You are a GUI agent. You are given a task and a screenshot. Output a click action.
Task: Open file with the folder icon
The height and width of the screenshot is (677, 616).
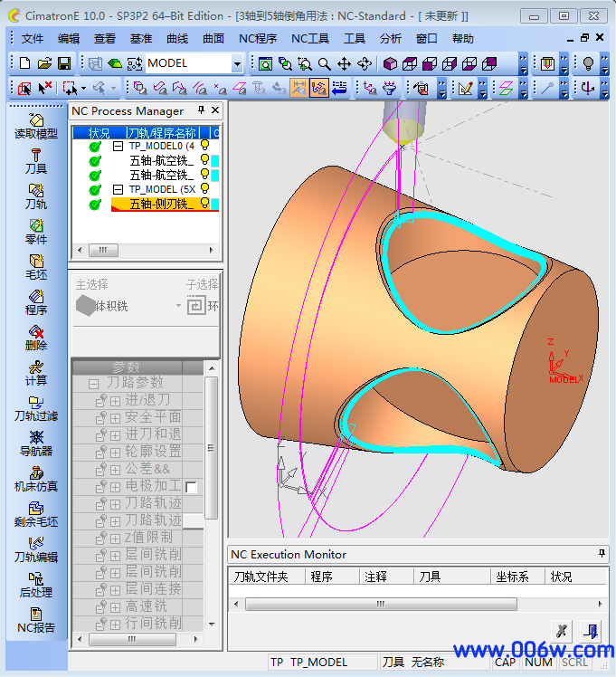pyautogui.click(x=44, y=63)
